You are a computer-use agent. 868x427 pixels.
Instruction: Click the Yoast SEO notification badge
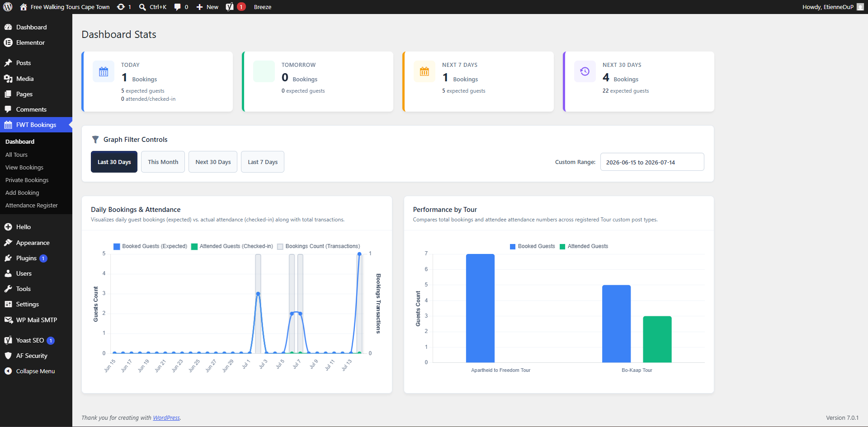click(x=51, y=341)
